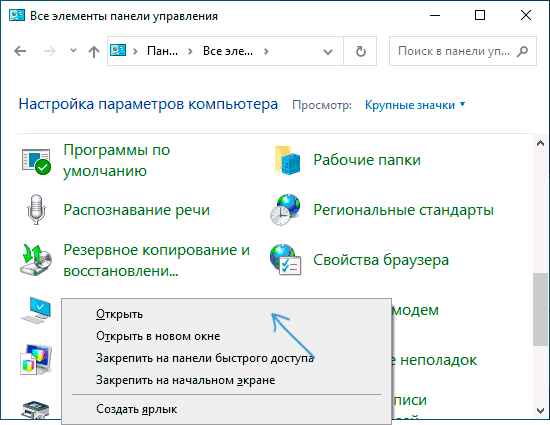Choose Закрепить на начальном экране

[x=226, y=380]
